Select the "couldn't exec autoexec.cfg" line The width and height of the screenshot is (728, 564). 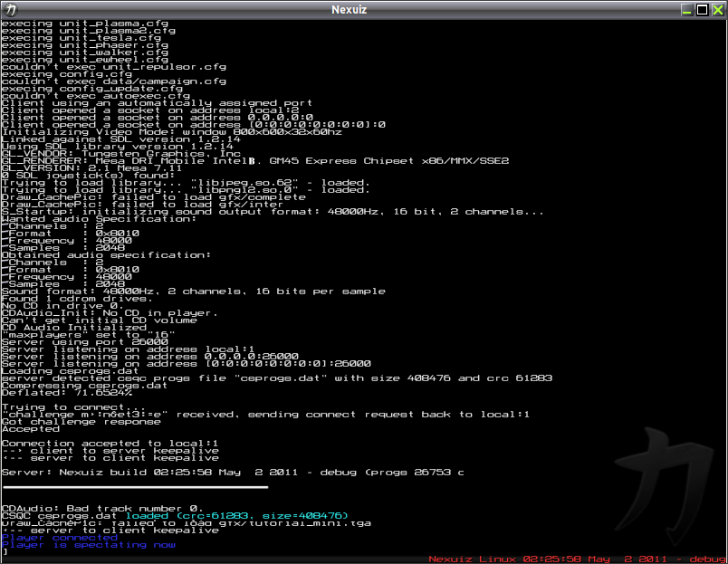click(96, 96)
